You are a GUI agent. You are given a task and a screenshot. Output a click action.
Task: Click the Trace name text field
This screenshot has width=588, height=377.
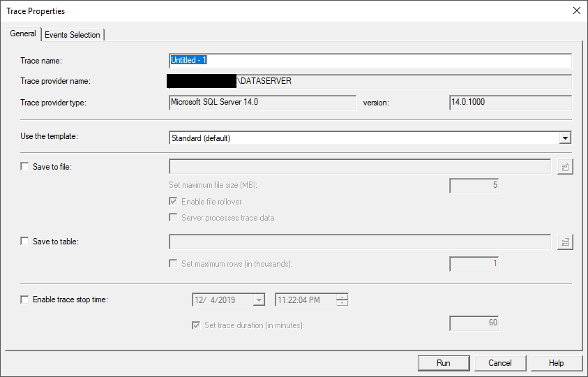click(370, 61)
